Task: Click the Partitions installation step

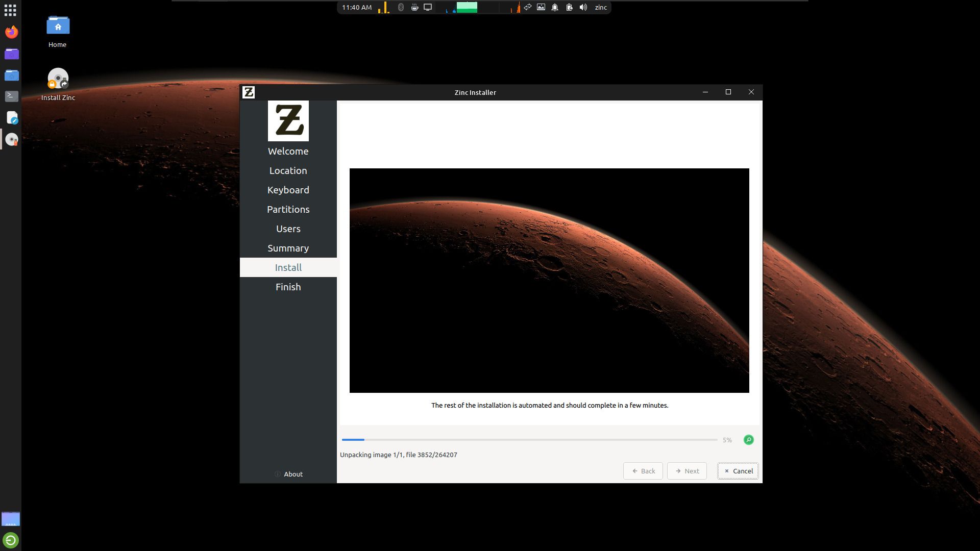Action: click(x=287, y=209)
